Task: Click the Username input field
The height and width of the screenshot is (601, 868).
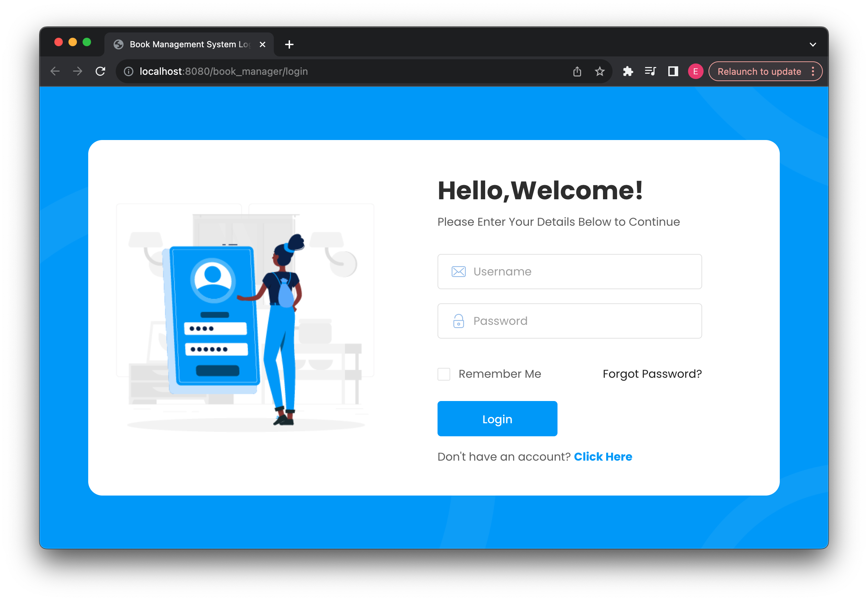Action: coord(570,272)
